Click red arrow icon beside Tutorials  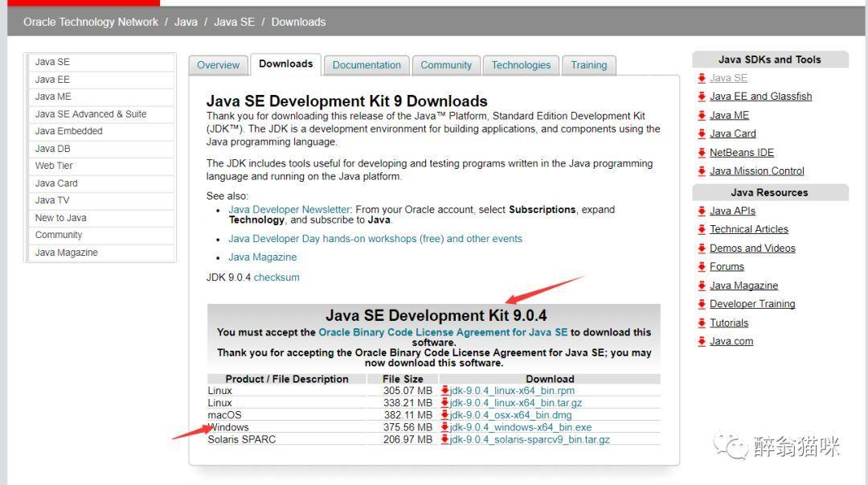pos(702,323)
